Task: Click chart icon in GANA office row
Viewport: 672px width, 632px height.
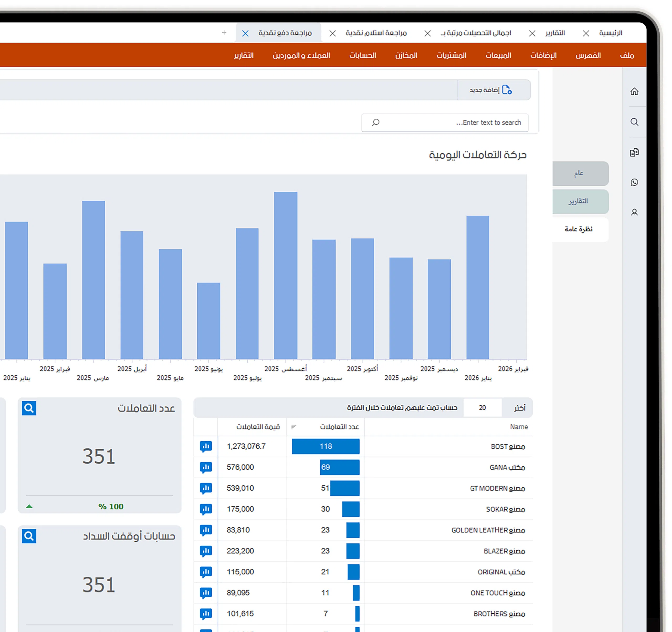Action: pos(206,467)
